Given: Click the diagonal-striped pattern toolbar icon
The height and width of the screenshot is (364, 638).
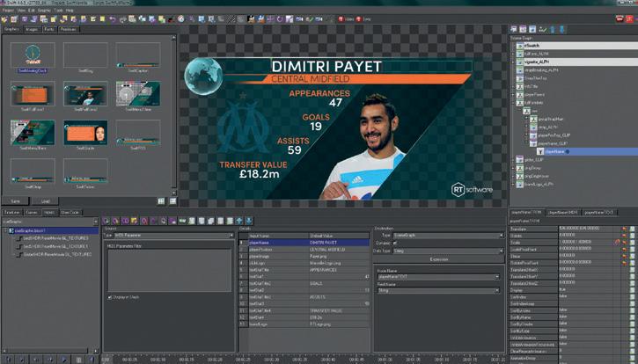Looking at the screenshot, I should (x=231, y=19).
